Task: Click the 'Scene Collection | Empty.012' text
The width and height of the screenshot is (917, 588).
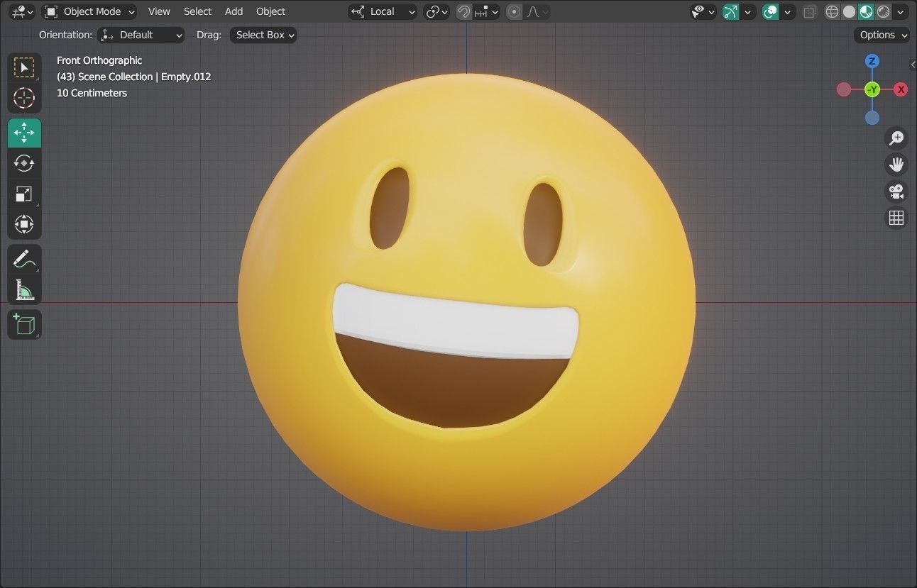Action: click(144, 77)
